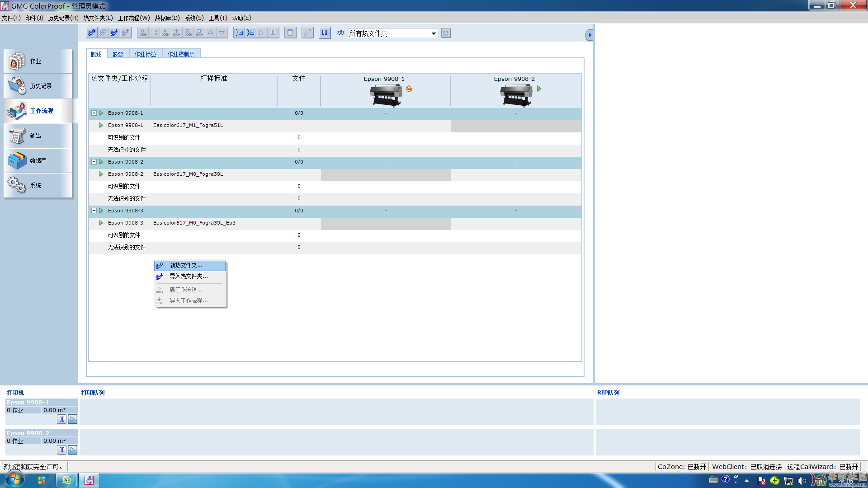Screen dimensions: 868x488
Task: Open the GMG ColorProof taskbar button
Action: tap(89, 480)
